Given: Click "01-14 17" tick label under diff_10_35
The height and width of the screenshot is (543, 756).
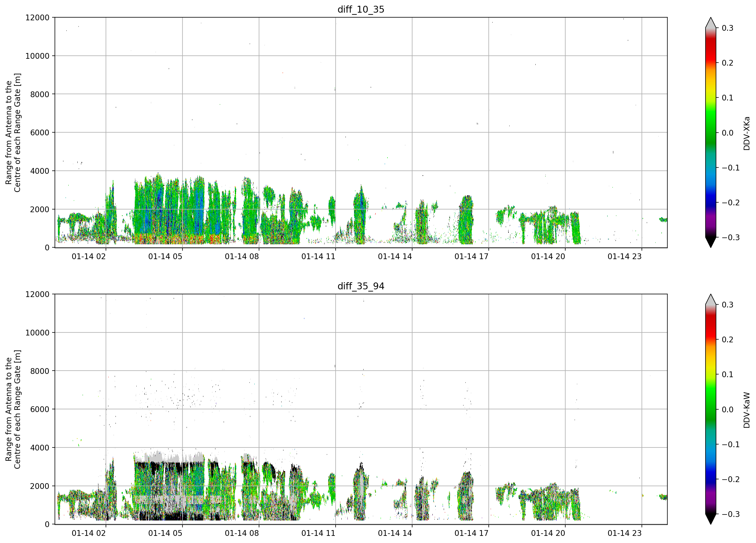Looking at the screenshot, I should pos(471,256).
